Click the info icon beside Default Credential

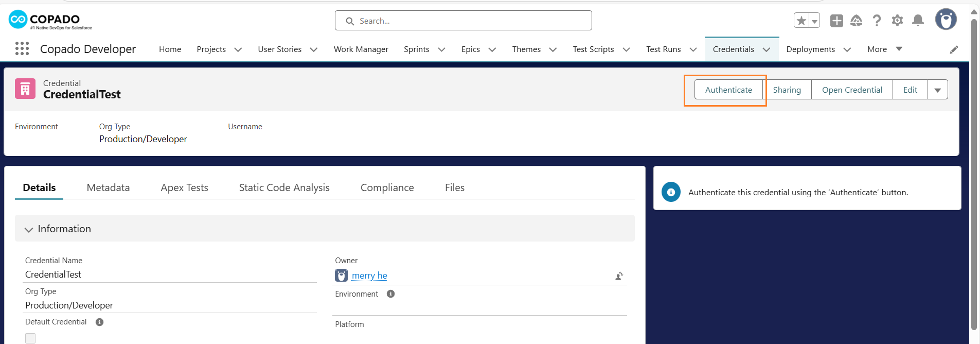coord(100,322)
